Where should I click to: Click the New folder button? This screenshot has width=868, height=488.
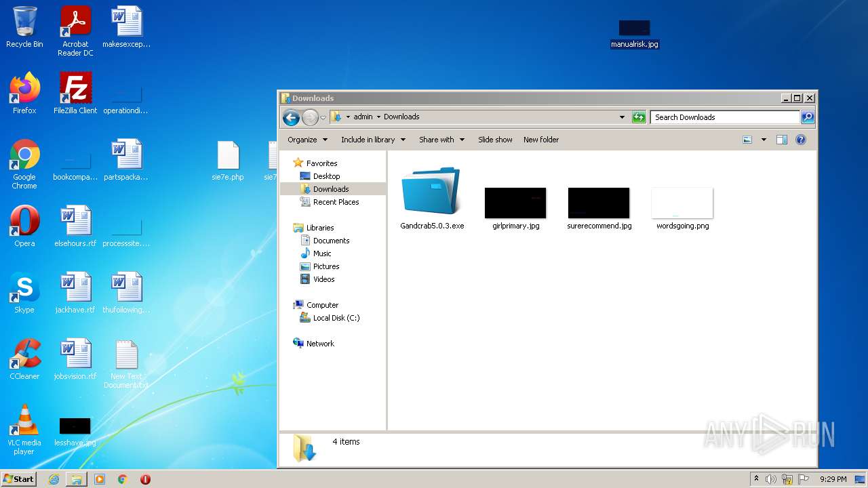tap(541, 140)
